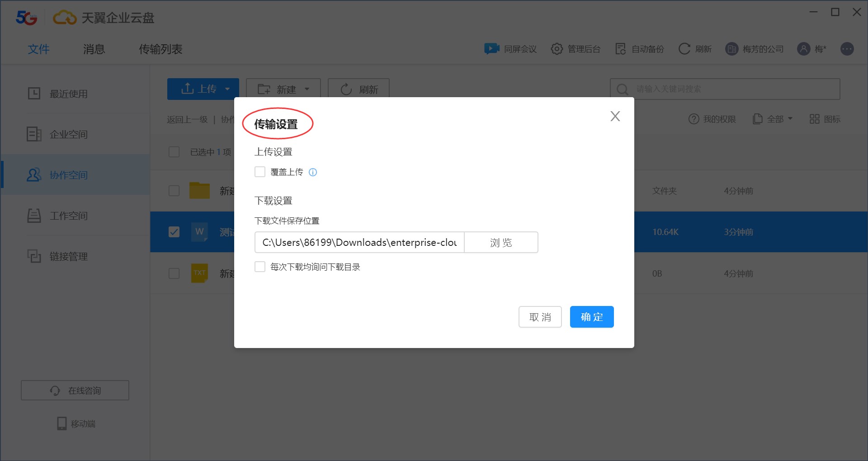This screenshot has height=461, width=868.
Task: Refresh using the top-right 刷新 icon
Action: (x=694, y=49)
